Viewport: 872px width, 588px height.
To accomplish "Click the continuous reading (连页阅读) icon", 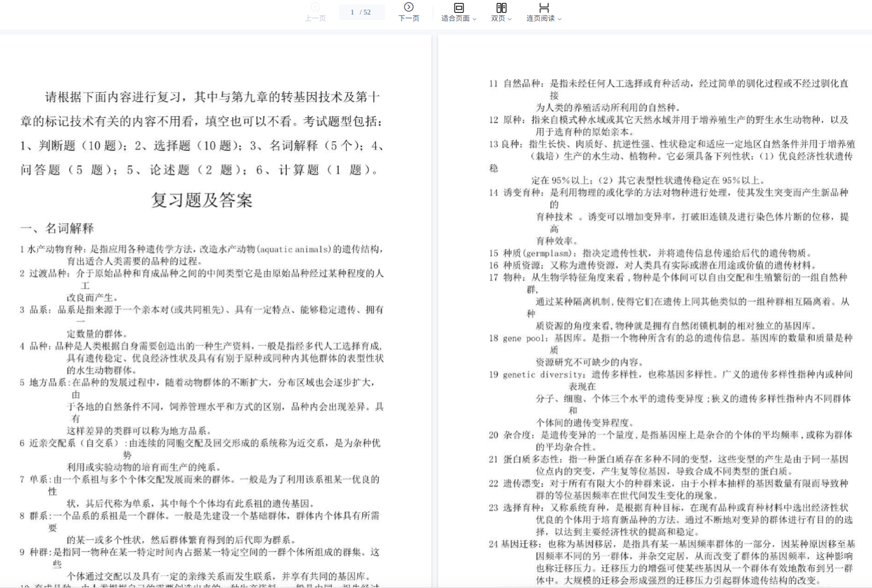I will tap(544, 8).
